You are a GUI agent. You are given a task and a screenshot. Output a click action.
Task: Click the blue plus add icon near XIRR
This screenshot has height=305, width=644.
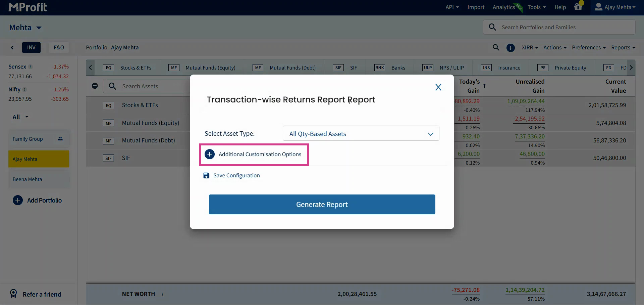click(x=511, y=48)
